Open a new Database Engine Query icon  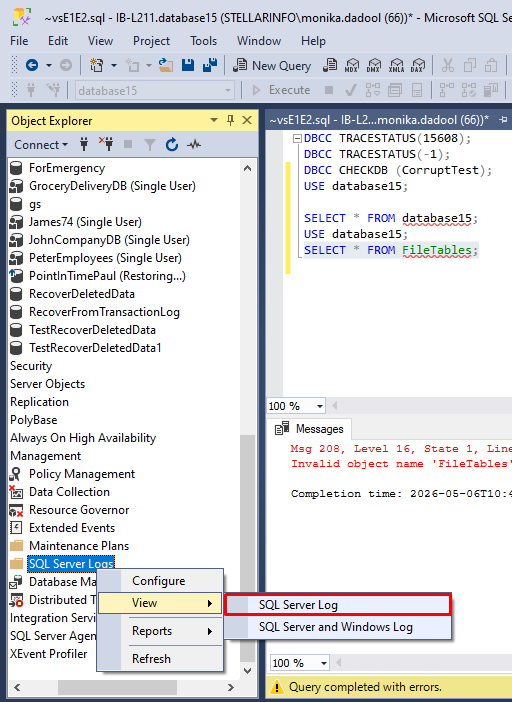click(330, 65)
